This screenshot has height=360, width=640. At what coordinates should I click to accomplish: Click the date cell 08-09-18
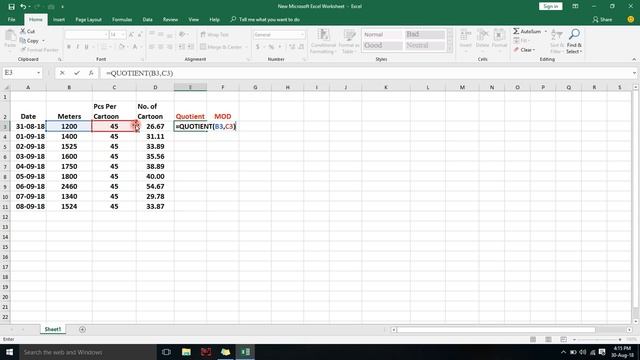[x=28, y=207]
